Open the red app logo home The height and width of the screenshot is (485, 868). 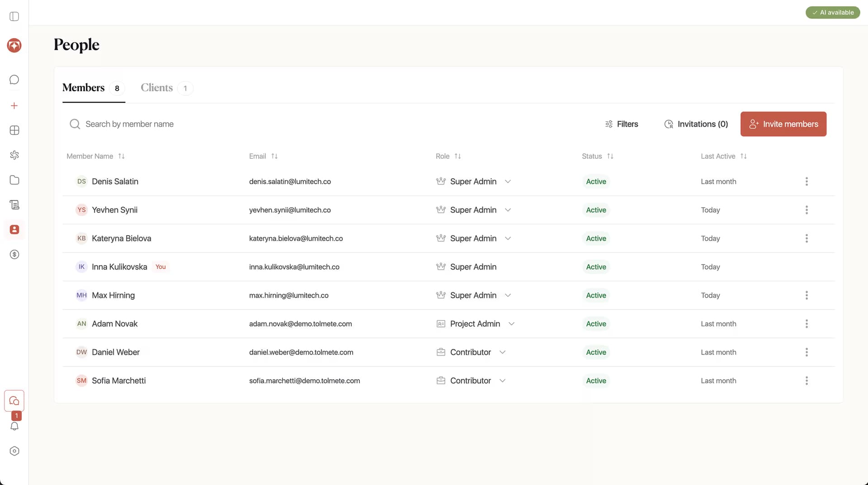tap(14, 45)
